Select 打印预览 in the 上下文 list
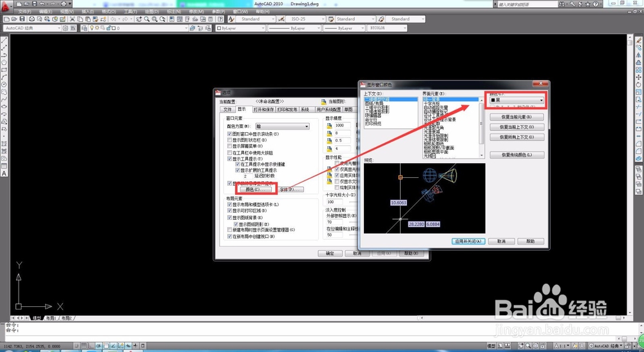The image size is (644, 352). (374, 123)
